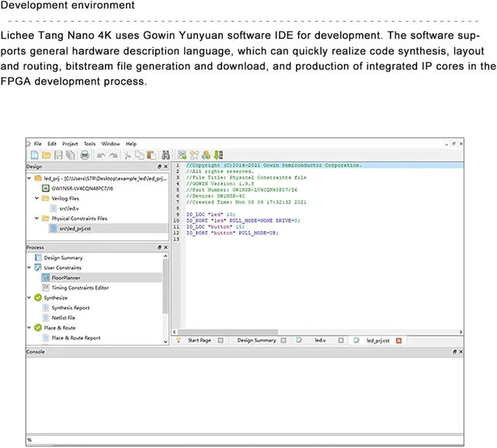Image resolution: width=497 pixels, height=448 pixels.
Task: Switch to the led.v editor tab
Action: pyautogui.click(x=320, y=340)
